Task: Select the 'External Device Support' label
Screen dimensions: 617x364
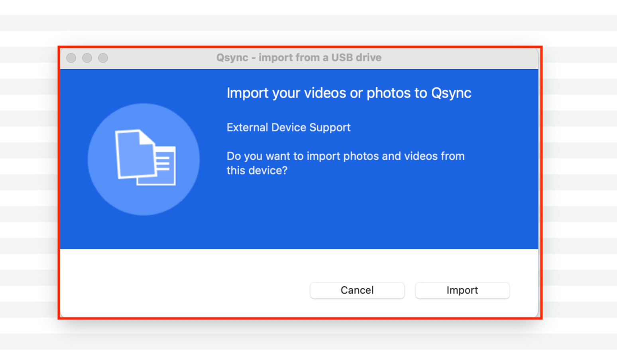Action: pos(288,127)
